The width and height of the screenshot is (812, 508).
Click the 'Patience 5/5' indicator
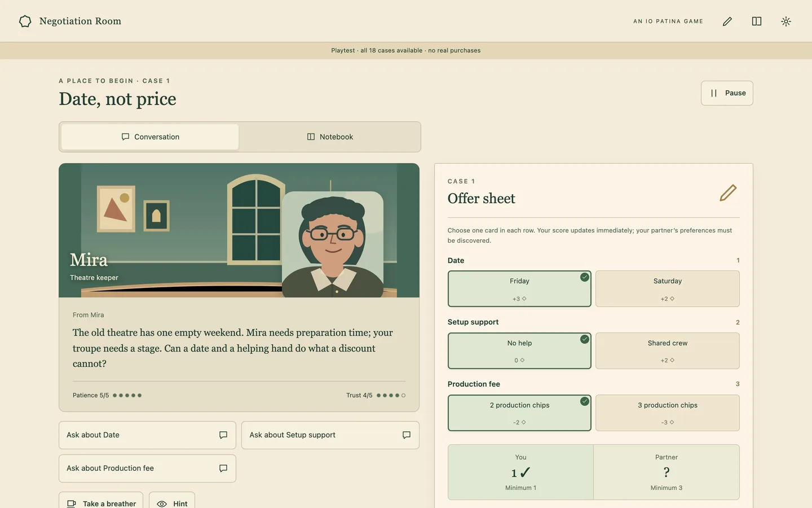pyautogui.click(x=107, y=396)
